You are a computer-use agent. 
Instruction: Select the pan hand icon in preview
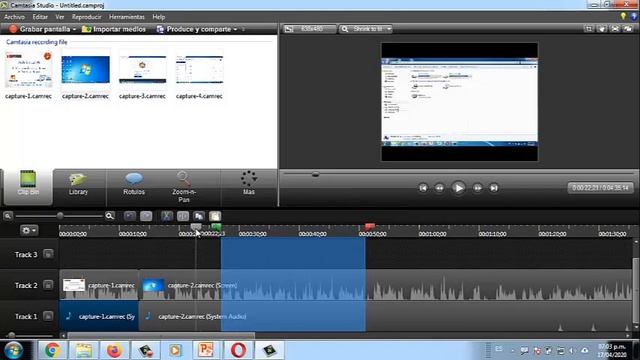(602, 29)
